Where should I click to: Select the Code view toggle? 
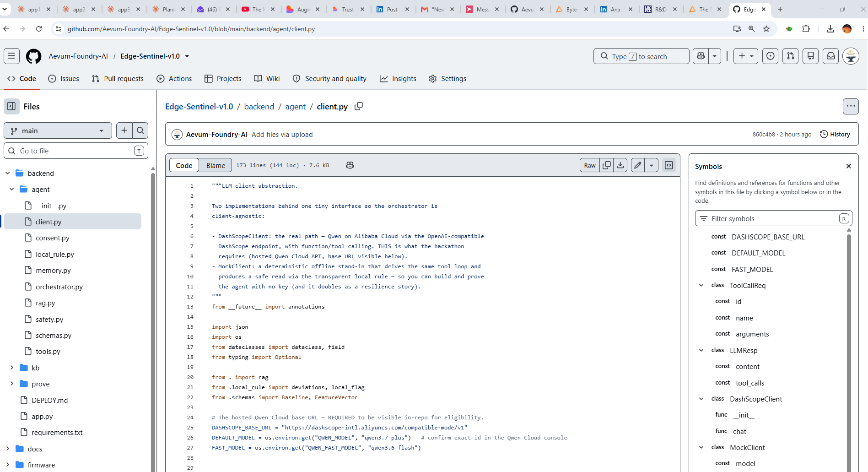click(x=184, y=165)
